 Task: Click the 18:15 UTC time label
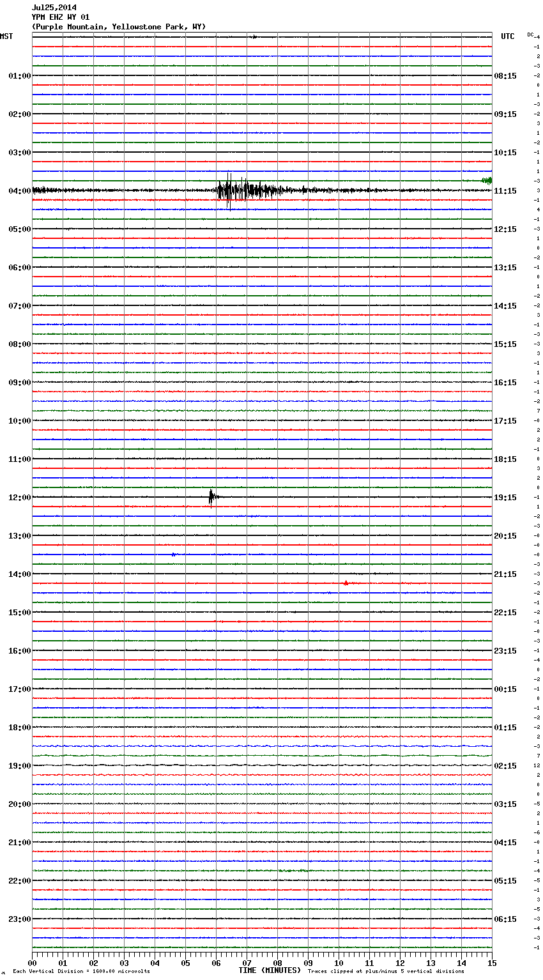pos(505,459)
